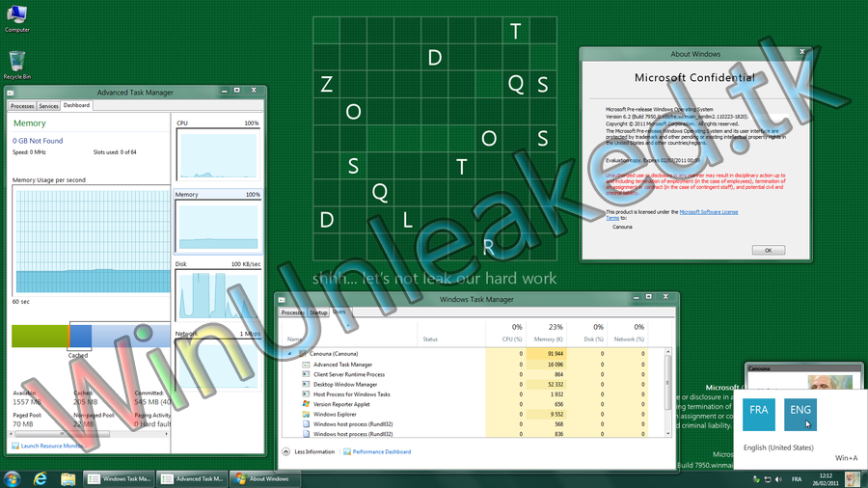Open Windows Explorer from the taskbar
868x488 pixels.
pyautogui.click(x=68, y=478)
